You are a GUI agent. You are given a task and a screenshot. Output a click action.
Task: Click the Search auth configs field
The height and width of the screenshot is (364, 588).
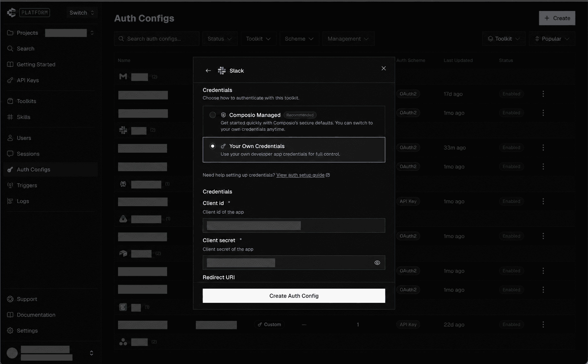point(156,39)
